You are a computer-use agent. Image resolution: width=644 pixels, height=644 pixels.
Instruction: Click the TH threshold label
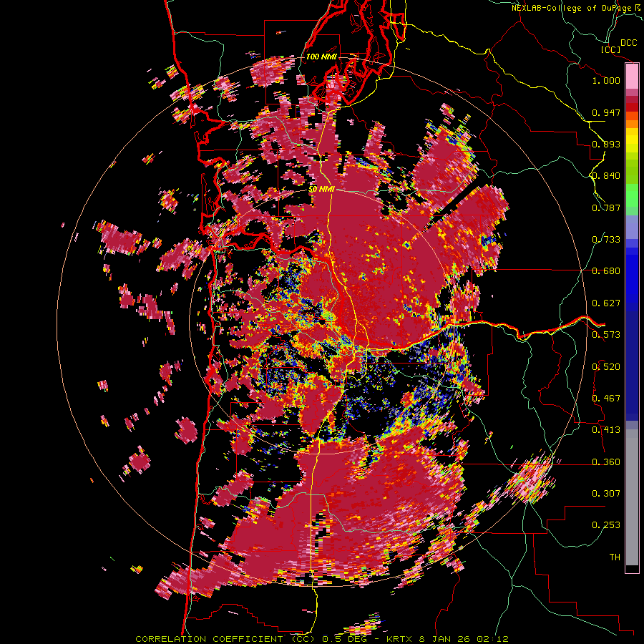615,557
